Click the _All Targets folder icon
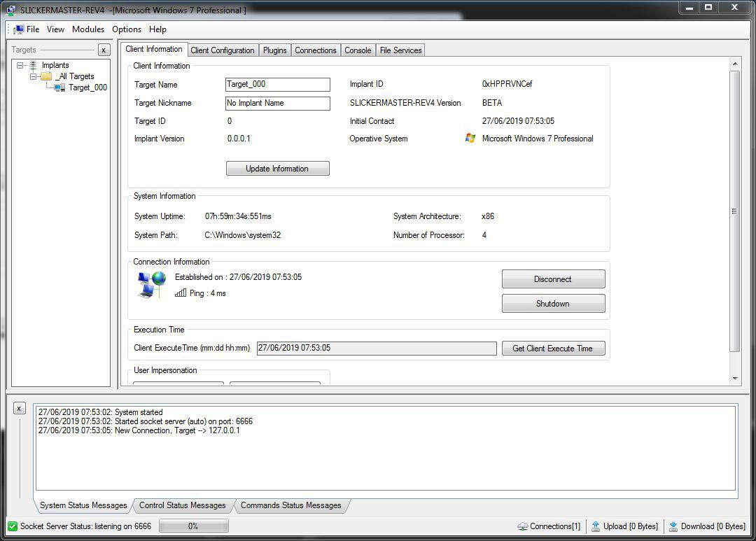The image size is (756, 541). 46,76
